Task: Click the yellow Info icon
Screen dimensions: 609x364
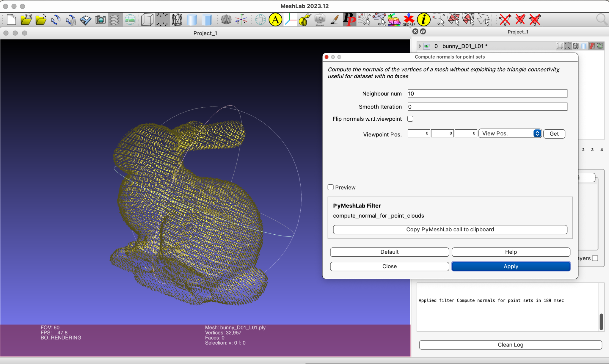Action: pos(423,20)
